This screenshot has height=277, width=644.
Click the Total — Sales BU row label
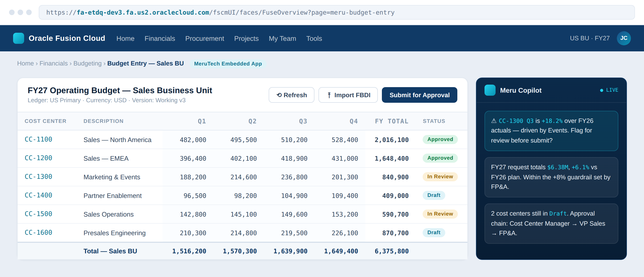(x=110, y=251)
